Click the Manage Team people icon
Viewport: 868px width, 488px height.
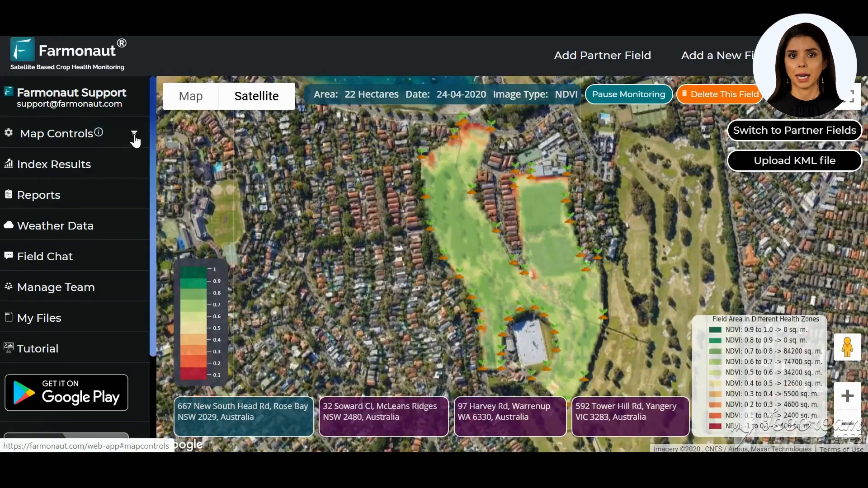[x=9, y=286]
